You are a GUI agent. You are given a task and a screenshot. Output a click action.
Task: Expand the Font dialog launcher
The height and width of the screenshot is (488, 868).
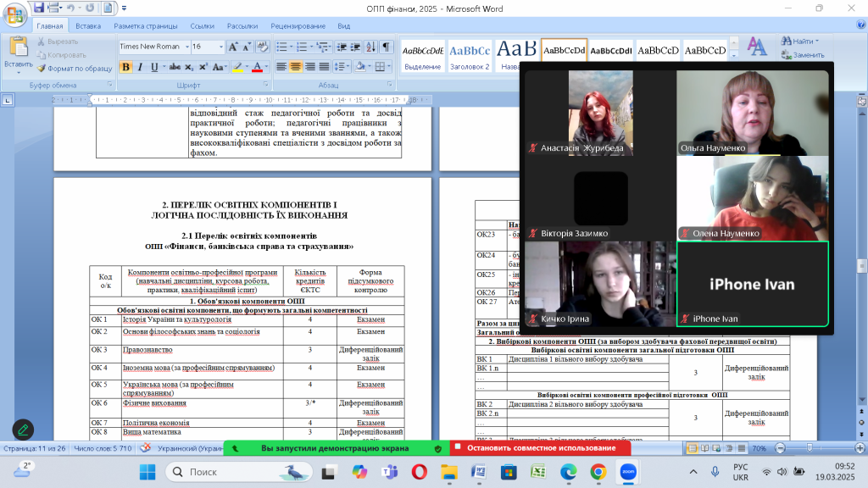(x=265, y=85)
